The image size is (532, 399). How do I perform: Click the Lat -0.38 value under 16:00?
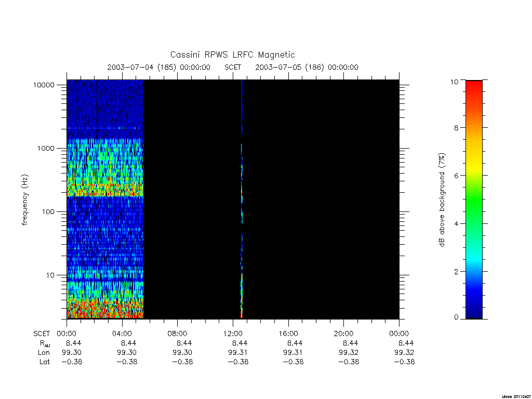pyautogui.click(x=293, y=362)
